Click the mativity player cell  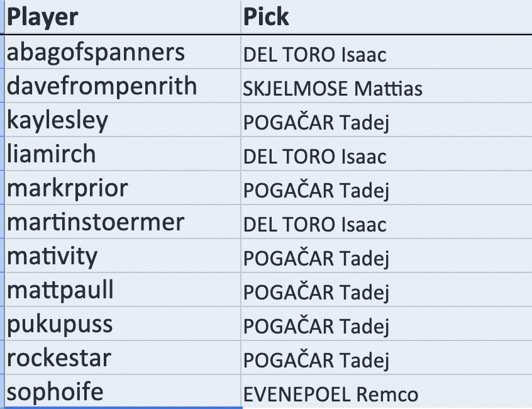pyautogui.click(x=123, y=257)
